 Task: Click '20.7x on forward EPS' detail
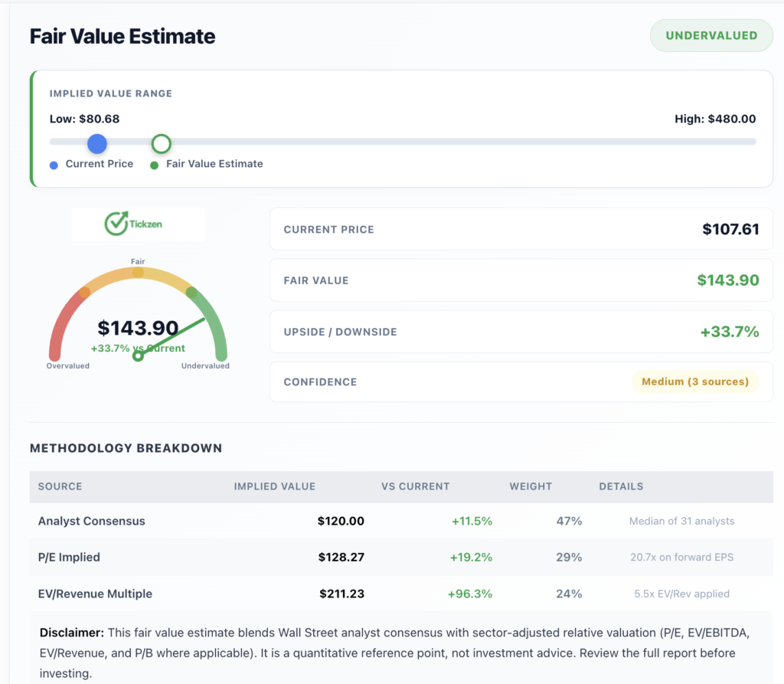681,557
